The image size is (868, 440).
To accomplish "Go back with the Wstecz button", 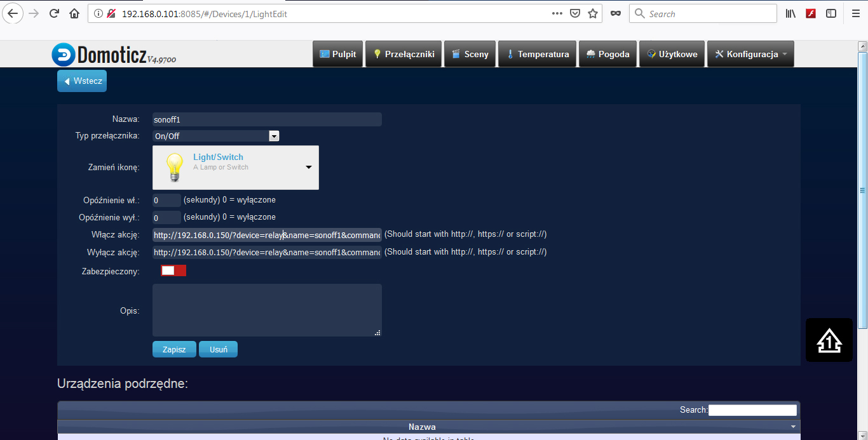I will click(82, 81).
